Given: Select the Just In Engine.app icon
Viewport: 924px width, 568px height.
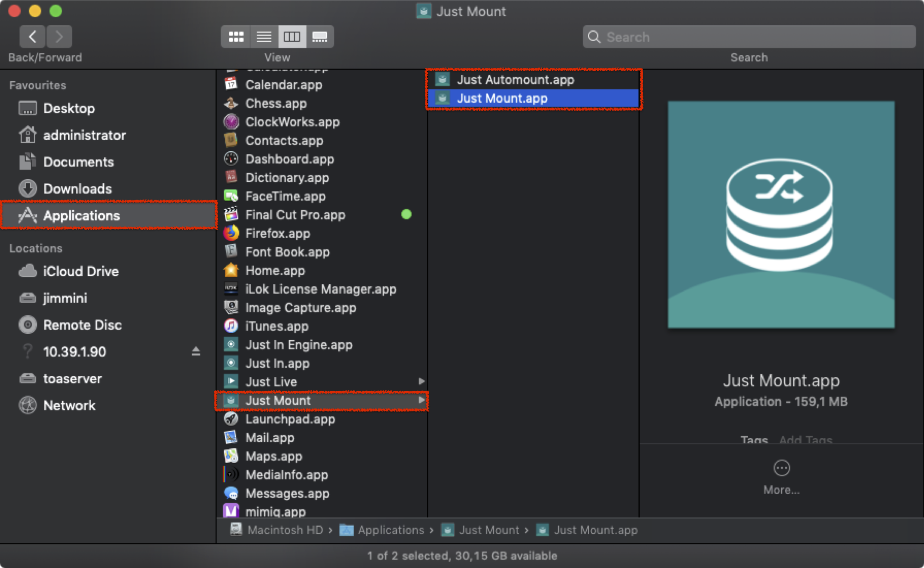Looking at the screenshot, I should tap(231, 345).
